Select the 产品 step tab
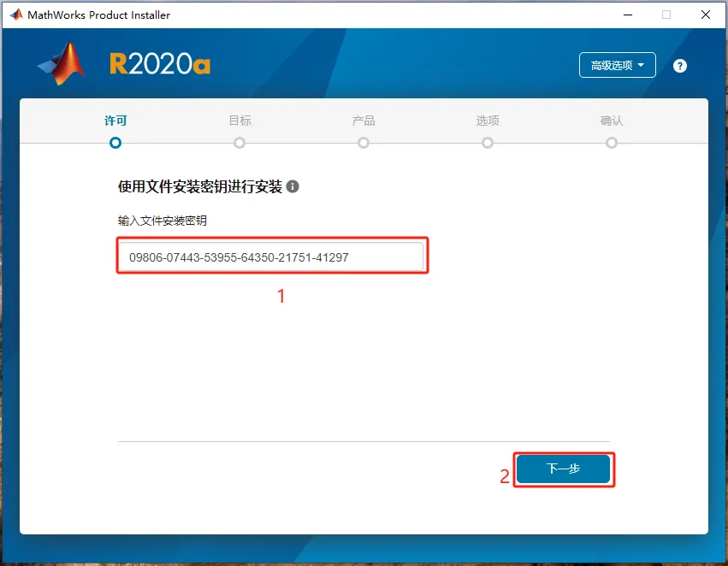 click(364, 121)
